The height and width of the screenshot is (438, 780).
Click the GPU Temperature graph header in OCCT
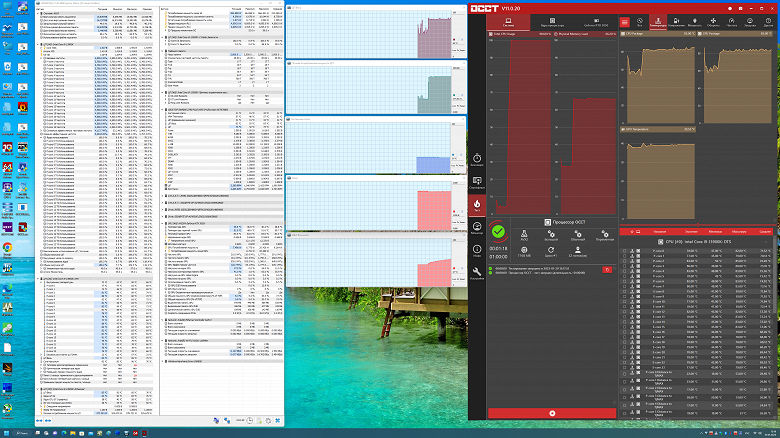coord(658,129)
